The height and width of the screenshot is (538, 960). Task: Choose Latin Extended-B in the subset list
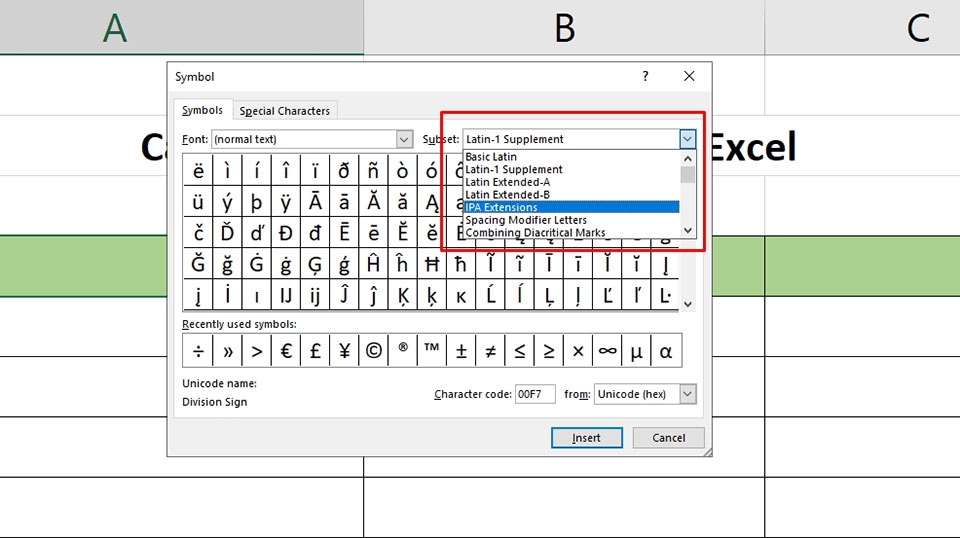click(571, 195)
